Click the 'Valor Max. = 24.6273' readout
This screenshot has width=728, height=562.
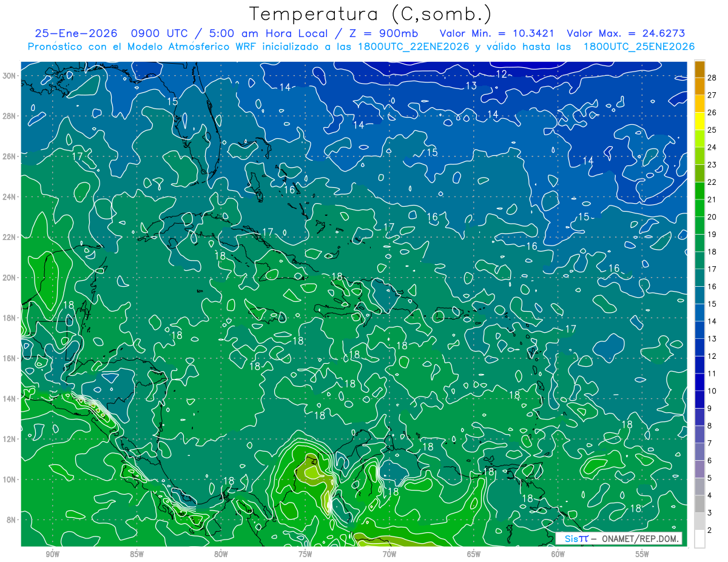625,34
